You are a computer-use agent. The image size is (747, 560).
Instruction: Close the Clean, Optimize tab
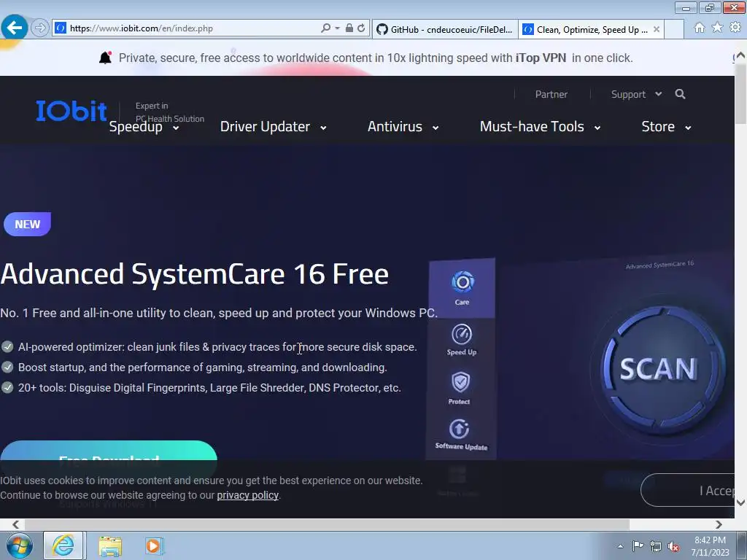point(657,29)
